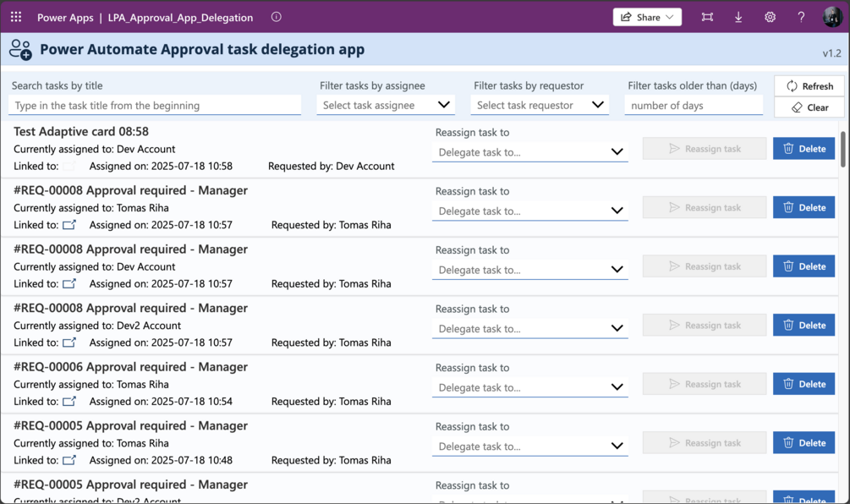Open linked item icon for REQ-00006 task
Image resolution: width=850 pixels, height=504 pixels.
69,402
